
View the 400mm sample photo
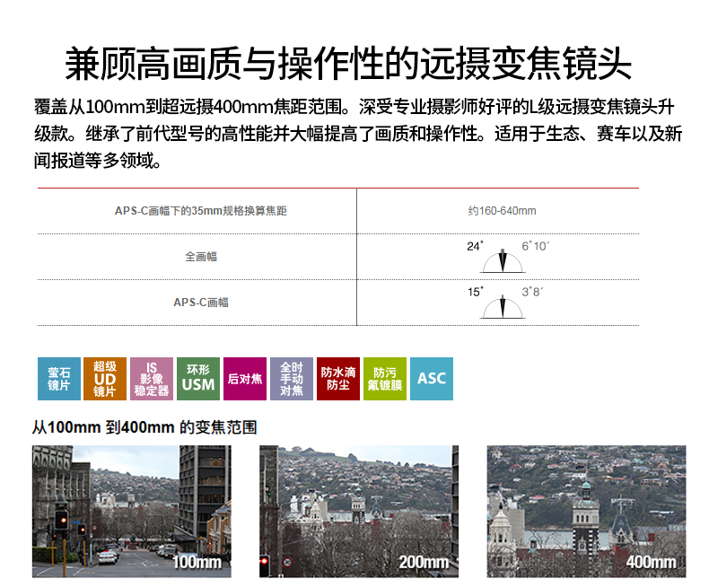(x=586, y=511)
